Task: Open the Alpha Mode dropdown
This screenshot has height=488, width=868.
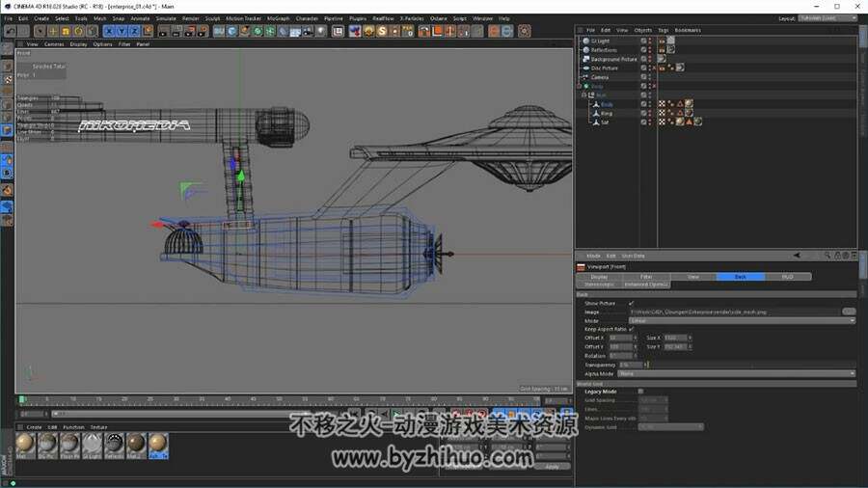Action: (736, 373)
